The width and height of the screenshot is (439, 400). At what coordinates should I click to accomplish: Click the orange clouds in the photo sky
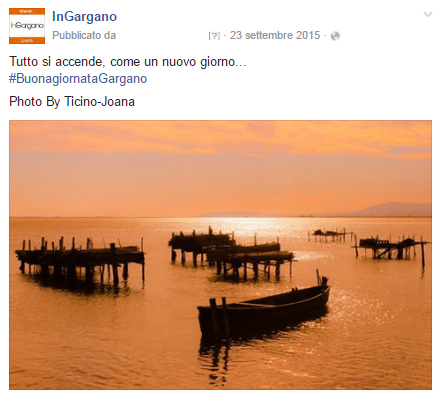tap(220, 138)
